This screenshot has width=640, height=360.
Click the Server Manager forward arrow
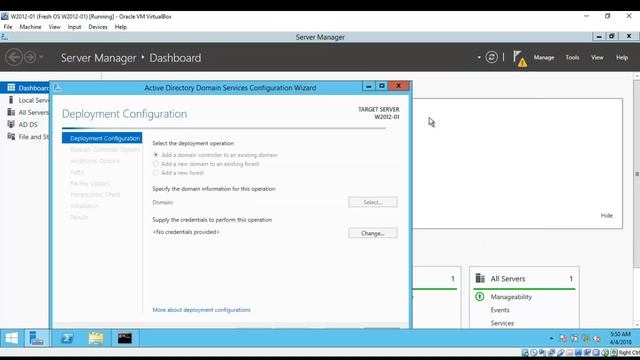coord(30,57)
